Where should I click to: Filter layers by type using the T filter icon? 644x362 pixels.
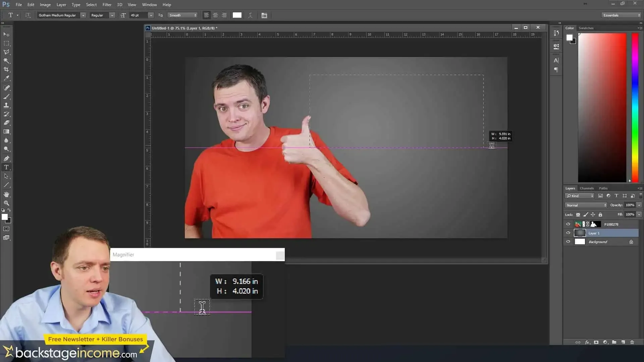[616, 195]
